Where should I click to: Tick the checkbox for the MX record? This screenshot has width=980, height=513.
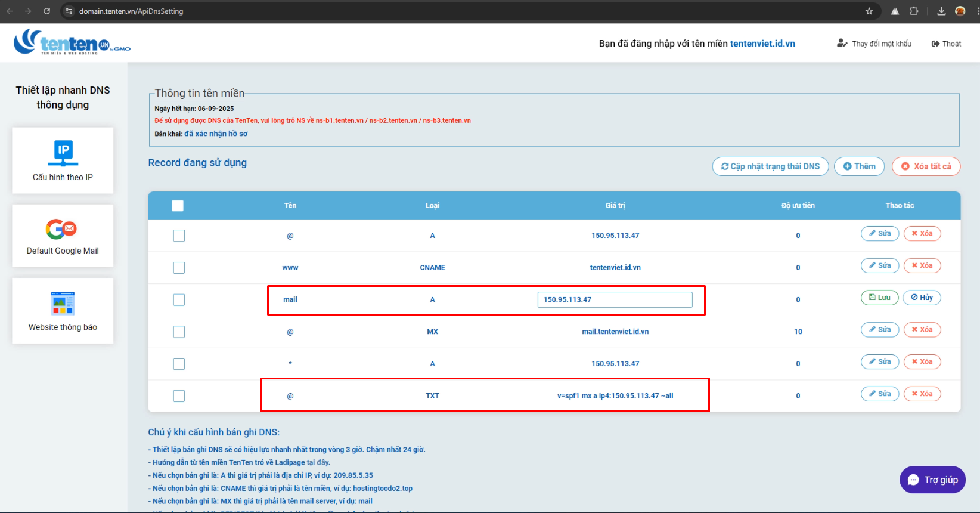pos(179,332)
